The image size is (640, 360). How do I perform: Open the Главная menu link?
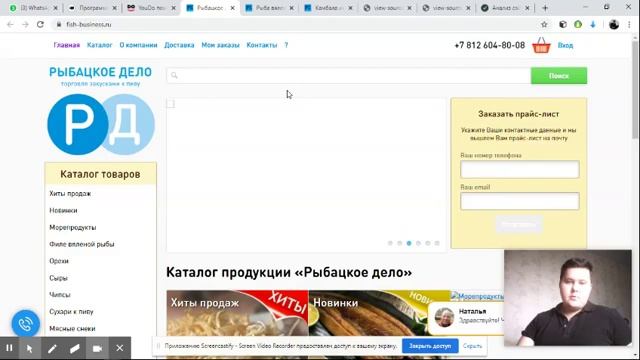click(67, 45)
